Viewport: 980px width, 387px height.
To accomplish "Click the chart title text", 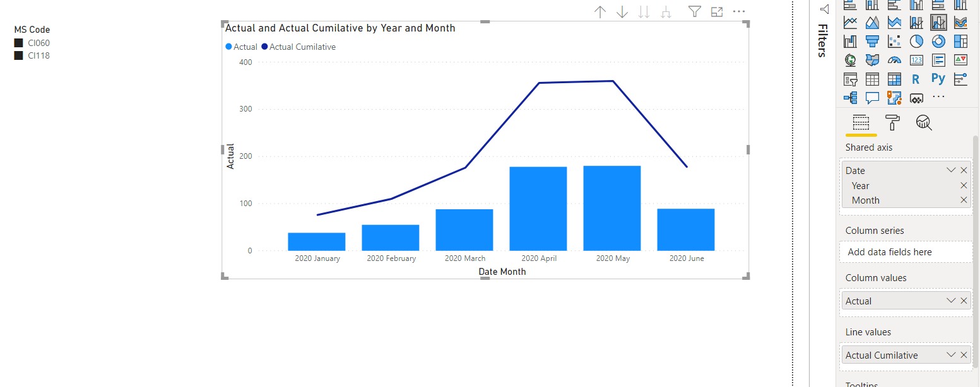I will (x=340, y=28).
